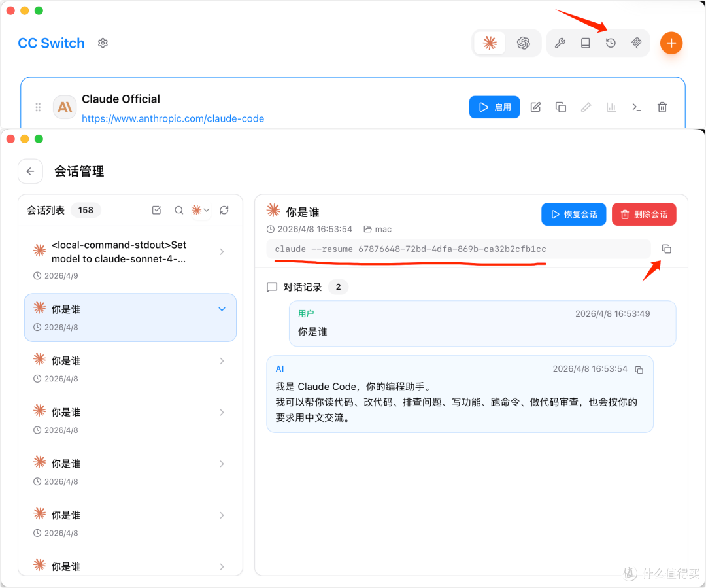View usage chart for Claude Official
This screenshot has width=706, height=588.
click(611, 107)
